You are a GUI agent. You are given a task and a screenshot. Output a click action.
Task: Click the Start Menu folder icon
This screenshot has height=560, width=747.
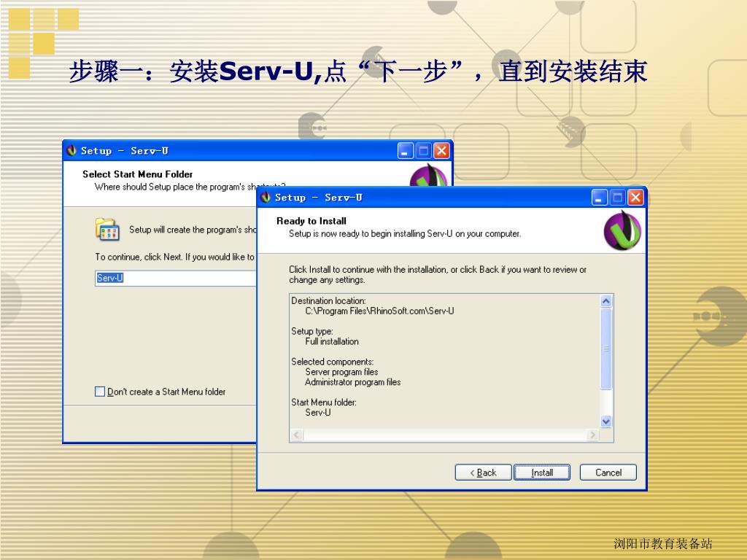(x=107, y=230)
